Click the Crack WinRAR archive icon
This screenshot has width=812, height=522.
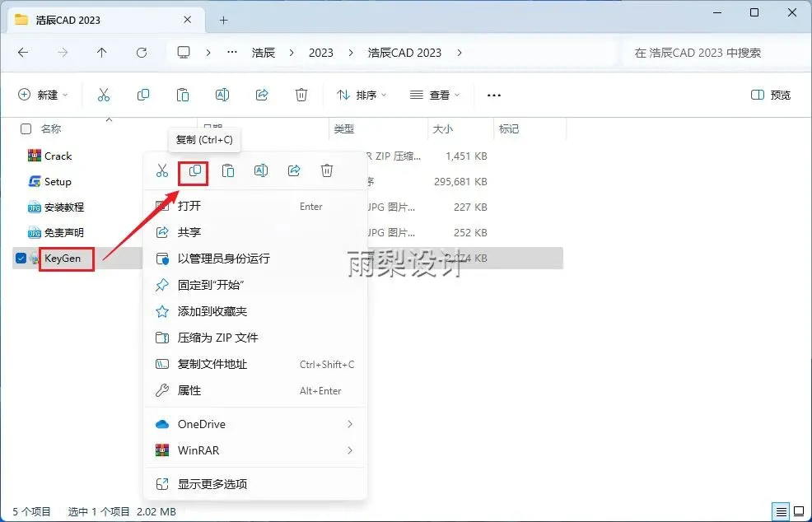tap(35, 156)
